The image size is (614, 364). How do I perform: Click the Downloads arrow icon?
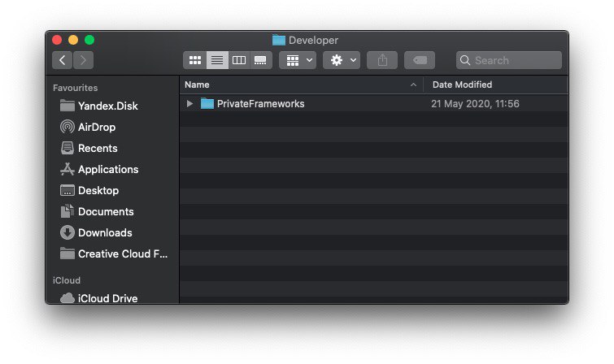tap(67, 232)
